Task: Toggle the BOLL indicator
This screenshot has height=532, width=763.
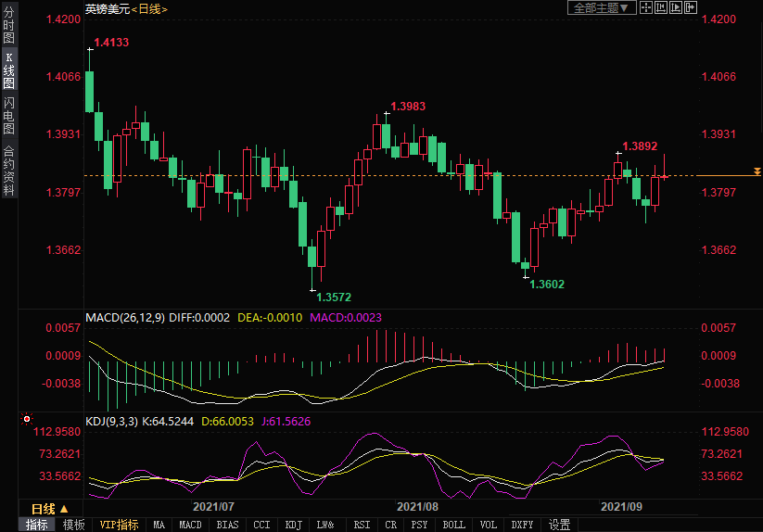Action: click(454, 525)
